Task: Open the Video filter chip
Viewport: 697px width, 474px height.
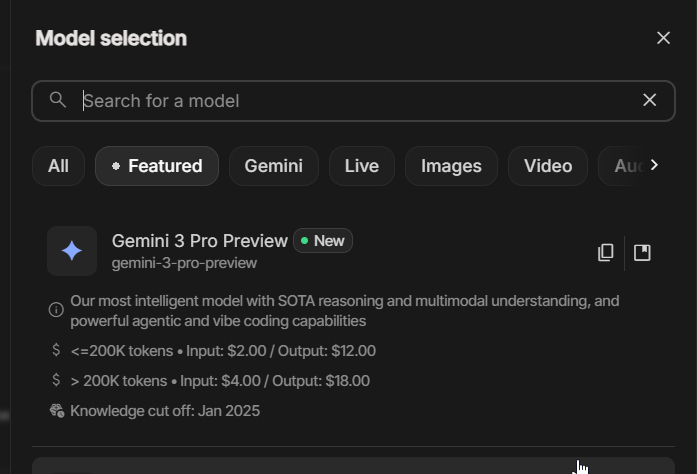Action: click(548, 166)
